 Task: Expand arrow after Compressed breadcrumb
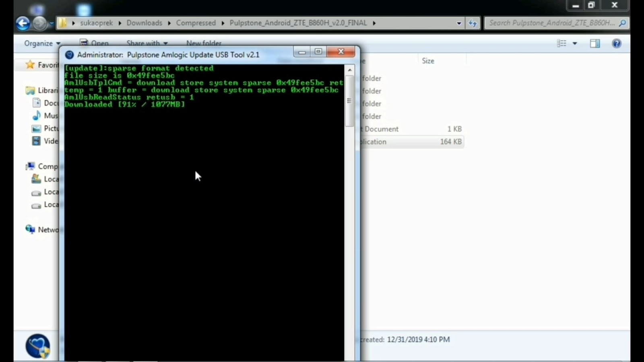point(223,23)
